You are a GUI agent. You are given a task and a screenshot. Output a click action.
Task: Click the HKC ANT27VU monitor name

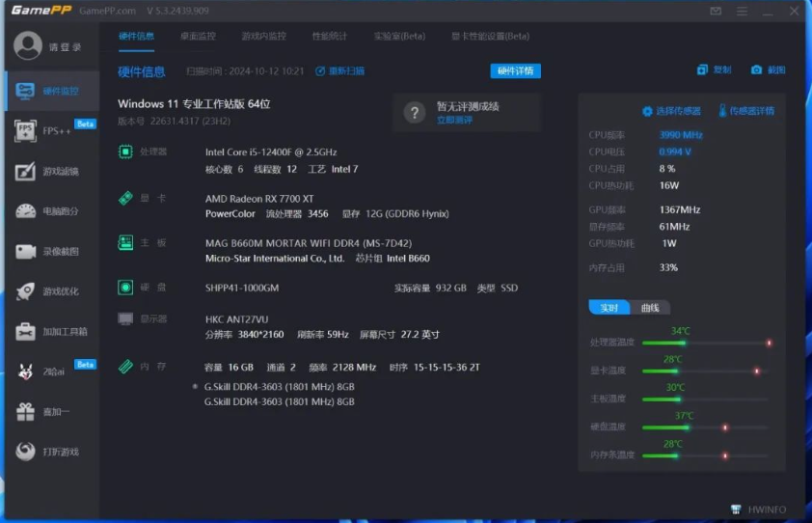pyautogui.click(x=236, y=319)
